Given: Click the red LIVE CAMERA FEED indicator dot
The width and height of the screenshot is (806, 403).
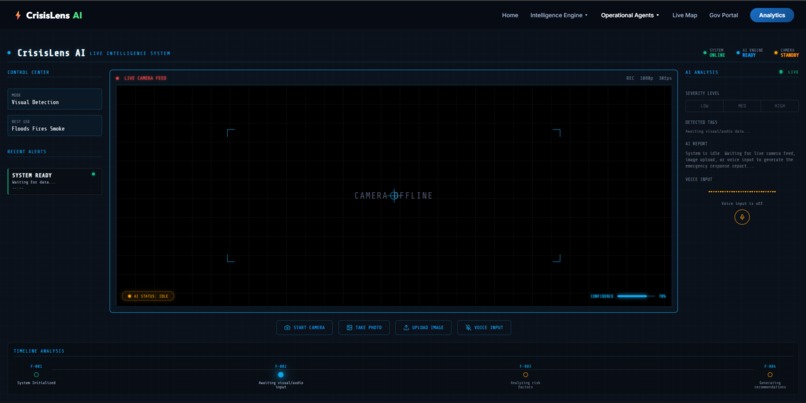Looking at the screenshot, I should click(118, 78).
